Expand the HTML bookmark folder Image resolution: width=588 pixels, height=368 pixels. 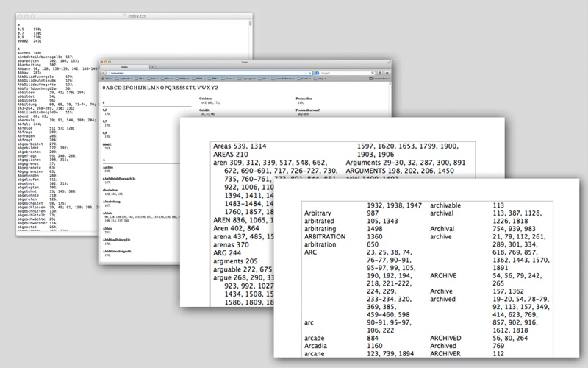199,79
